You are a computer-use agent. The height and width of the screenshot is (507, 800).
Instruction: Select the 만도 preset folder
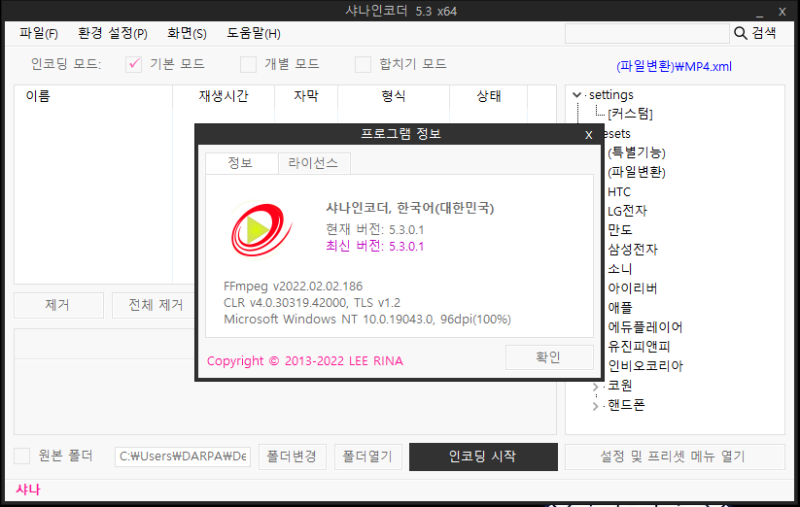[620, 230]
